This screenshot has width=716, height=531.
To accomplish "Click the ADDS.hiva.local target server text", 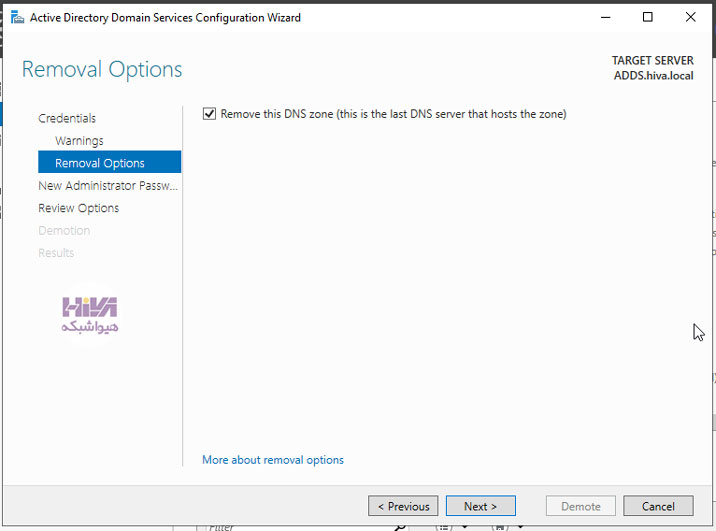I will tap(653, 76).
